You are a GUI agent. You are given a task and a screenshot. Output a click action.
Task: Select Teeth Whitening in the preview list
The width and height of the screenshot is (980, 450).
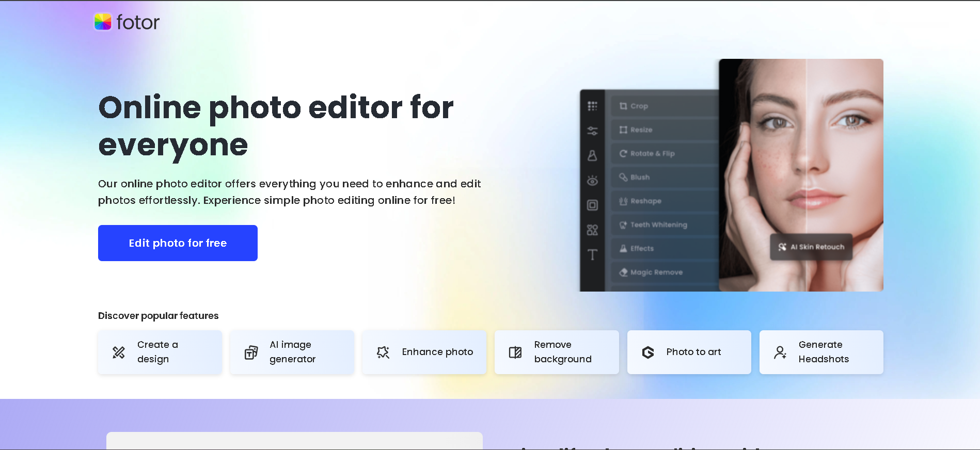[665, 224]
